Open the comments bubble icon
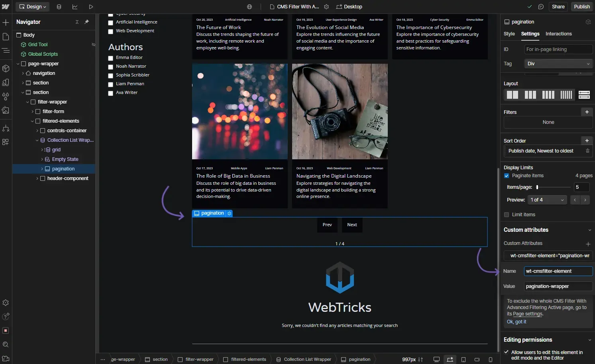This screenshot has width=595, height=364. tap(541, 7)
